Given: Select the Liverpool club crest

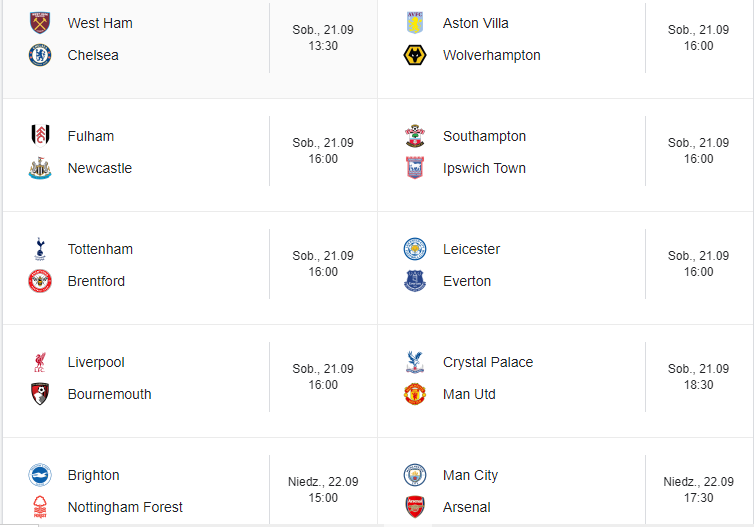Looking at the screenshot, I should [x=40, y=362].
